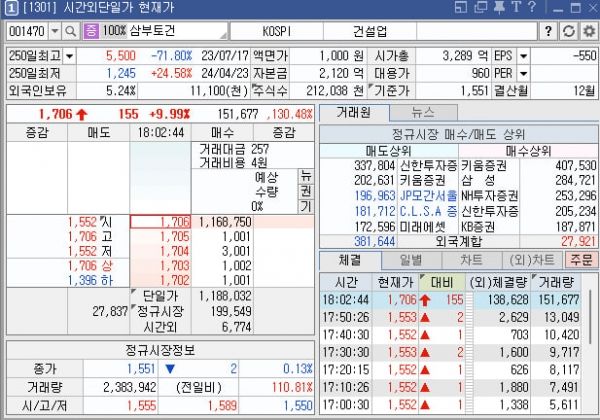Click the title bar window-copy icon

[480, 7]
